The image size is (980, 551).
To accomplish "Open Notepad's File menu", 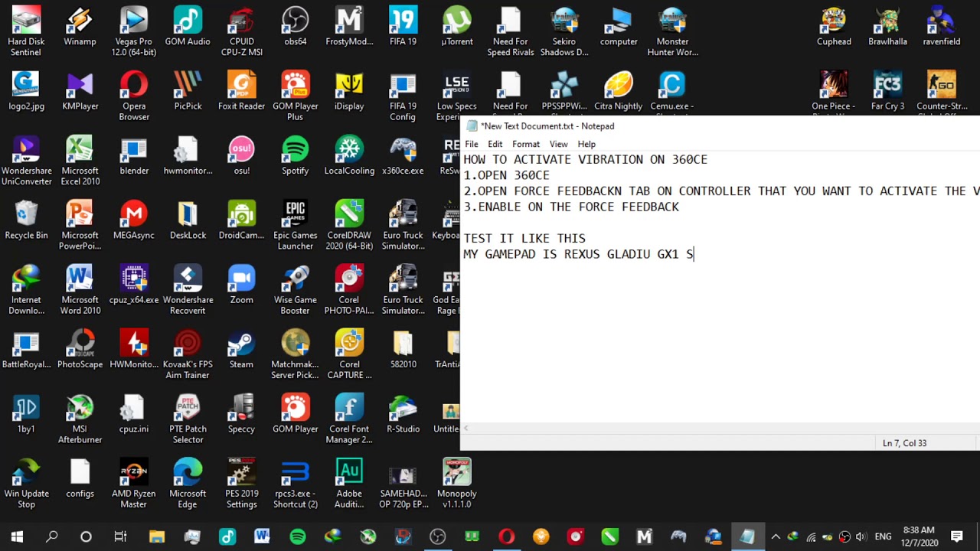I will 472,144.
